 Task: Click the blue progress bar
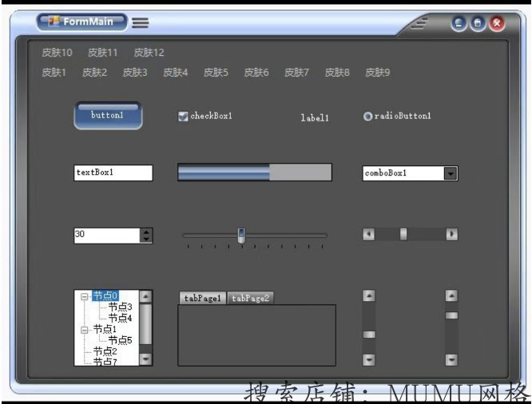coord(255,172)
